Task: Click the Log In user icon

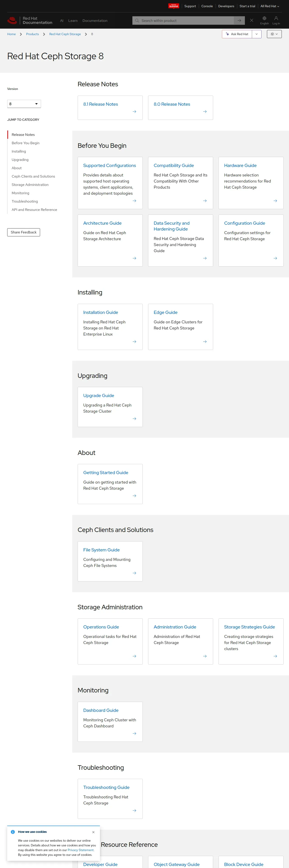Action: click(276, 20)
